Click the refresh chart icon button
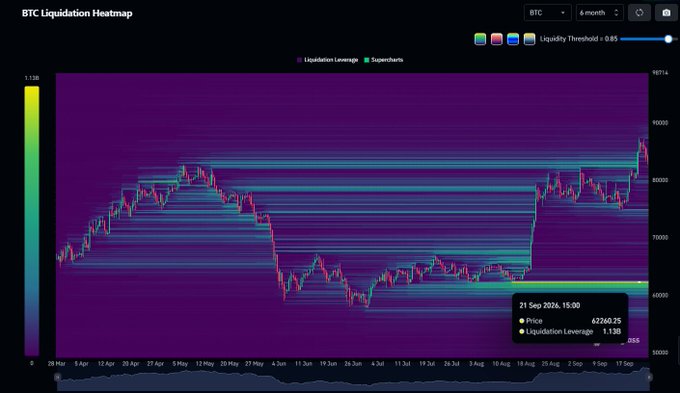Screen dimensions: 680x393 click(x=639, y=13)
